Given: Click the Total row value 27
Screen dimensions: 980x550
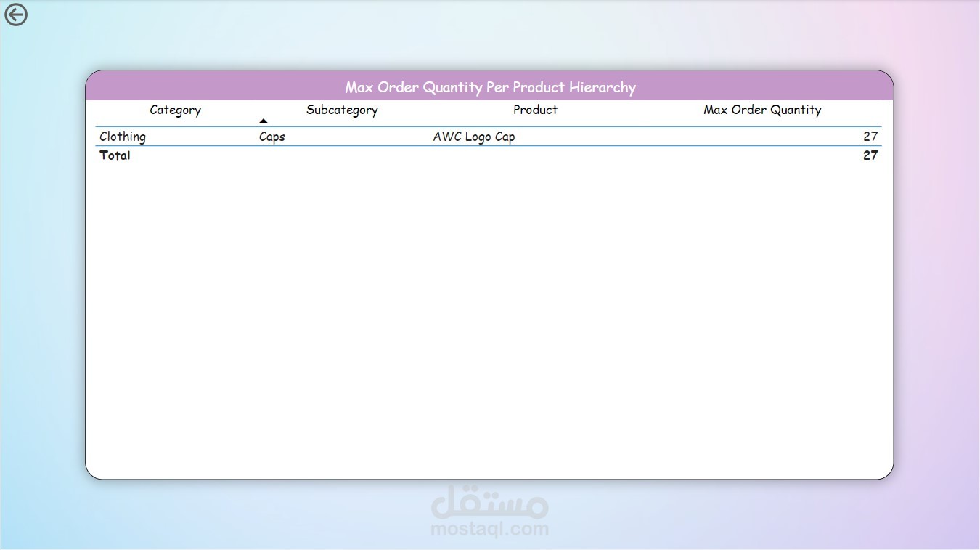Looking at the screenshot, I should (x=870, y=155).
